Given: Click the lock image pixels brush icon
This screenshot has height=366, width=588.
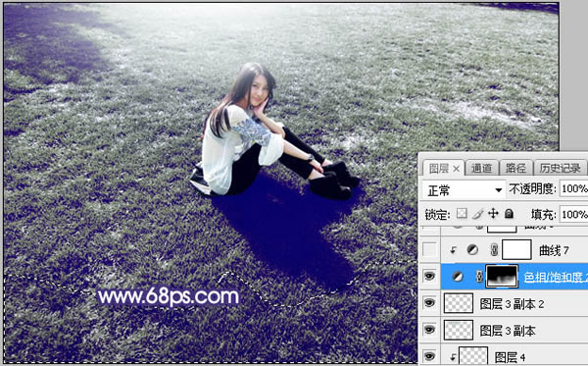Looking at the screenshot, I should coord(478,214).
